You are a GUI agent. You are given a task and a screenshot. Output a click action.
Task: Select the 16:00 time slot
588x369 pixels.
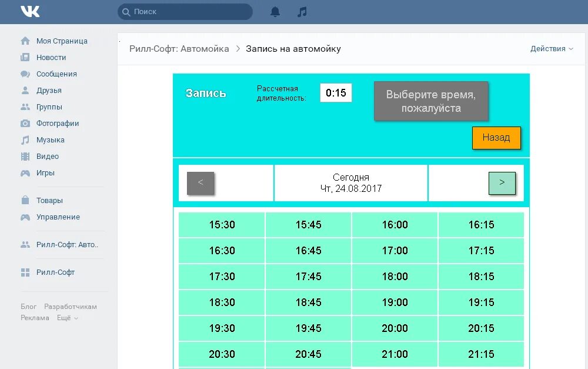pos(395,224)
